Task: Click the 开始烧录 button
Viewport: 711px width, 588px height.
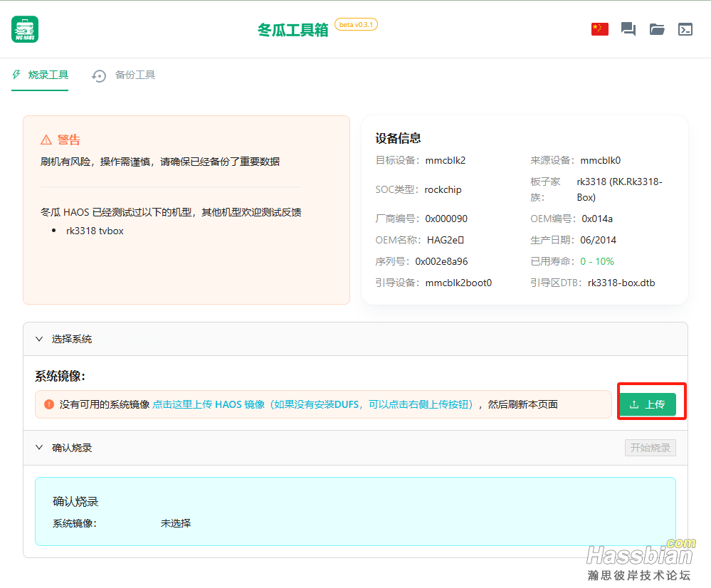Action: tap(651, 448)
